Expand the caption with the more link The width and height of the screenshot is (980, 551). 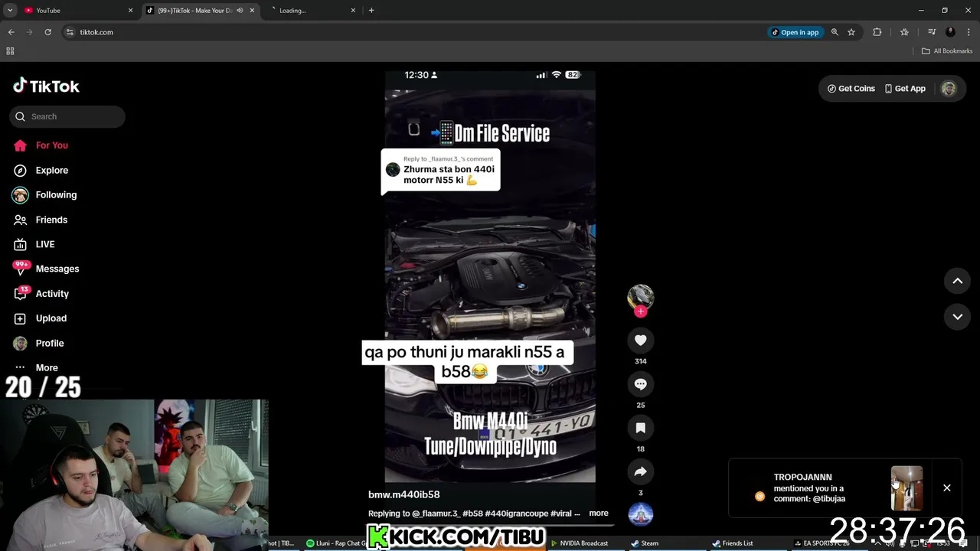pos(599,513)
